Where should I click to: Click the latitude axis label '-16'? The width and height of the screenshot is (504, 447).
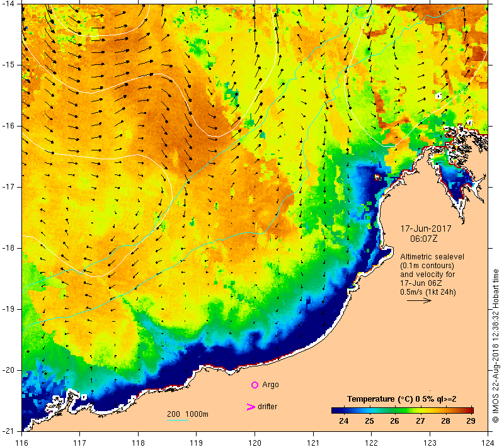tap(8, 125)
